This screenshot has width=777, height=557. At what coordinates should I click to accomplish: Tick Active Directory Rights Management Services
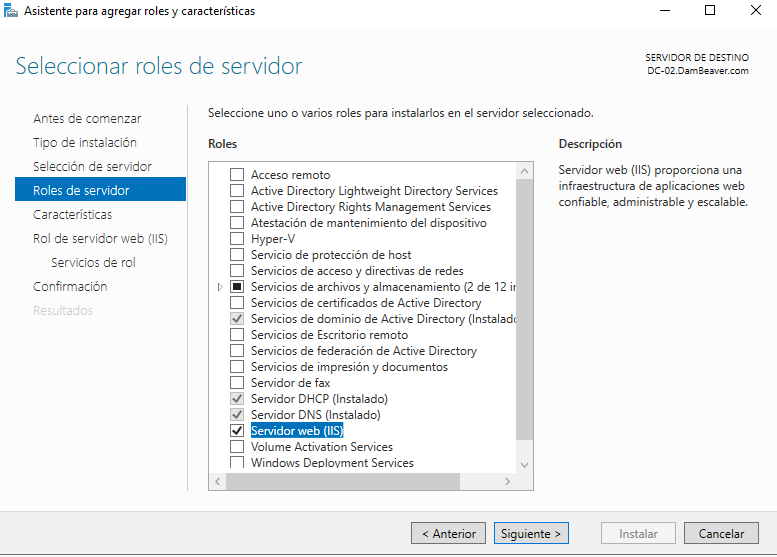[237, 206]
